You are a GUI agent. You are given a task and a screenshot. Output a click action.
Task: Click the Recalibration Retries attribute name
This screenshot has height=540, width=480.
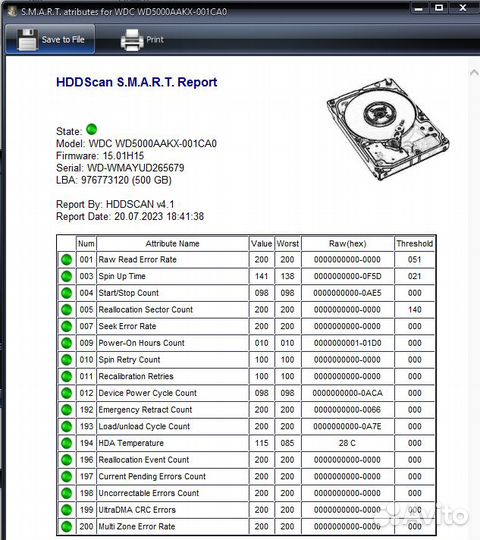coord(136,376)
